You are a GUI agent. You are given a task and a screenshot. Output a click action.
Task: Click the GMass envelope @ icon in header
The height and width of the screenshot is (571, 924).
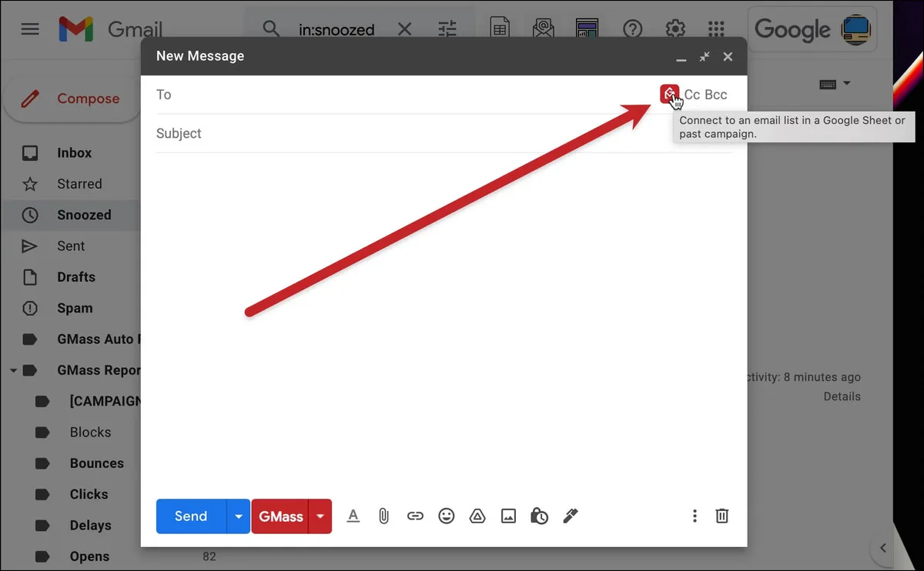point(544,29)
